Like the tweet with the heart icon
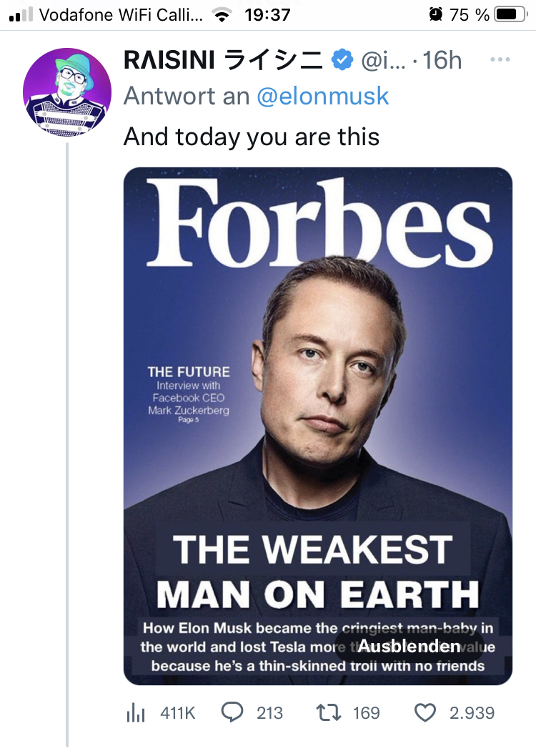Viewport: 536px width, 756px height. point(425,712)
